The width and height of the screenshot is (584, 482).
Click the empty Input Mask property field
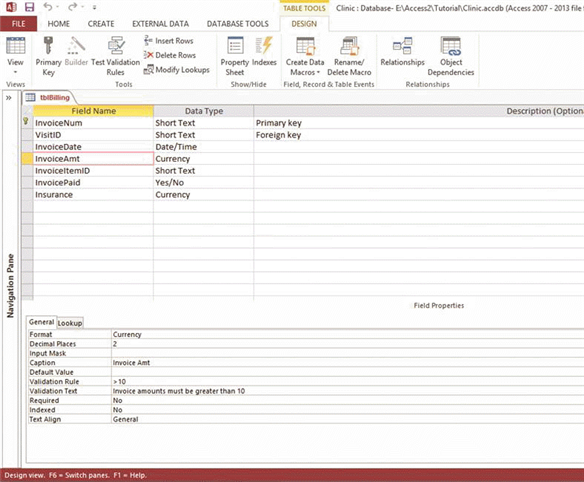click(x=347, y=353)
